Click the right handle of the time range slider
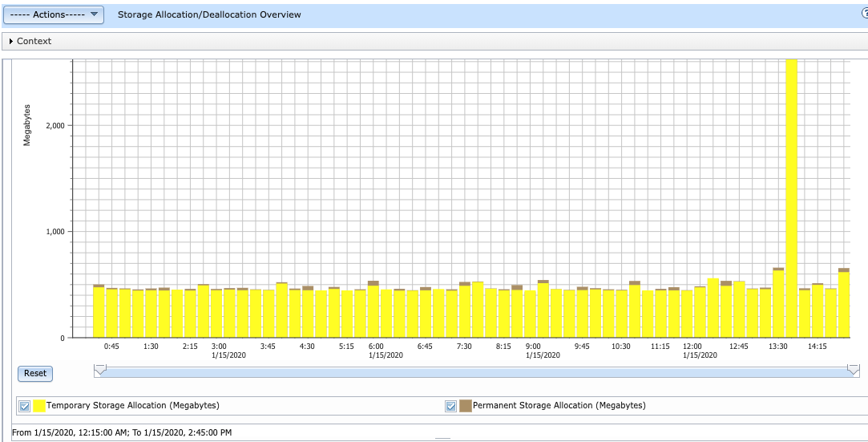The image size is (868, 442). pos(853,370)
